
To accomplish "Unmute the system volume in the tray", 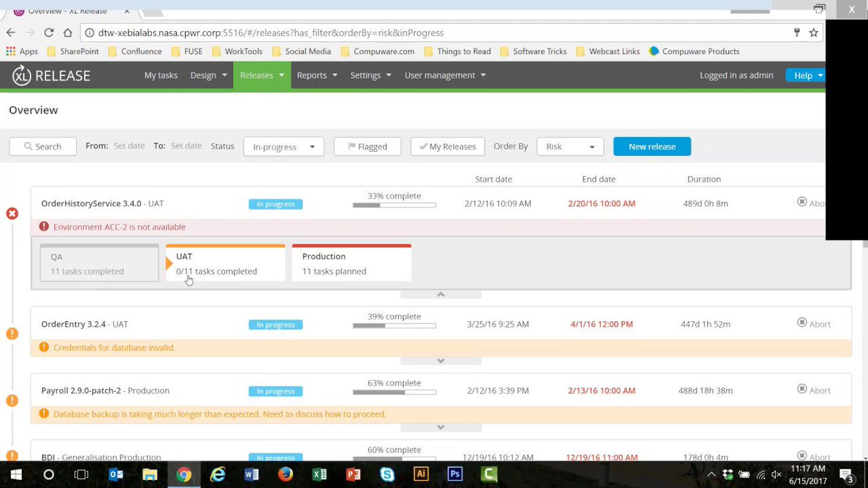I will click(776, 474).
